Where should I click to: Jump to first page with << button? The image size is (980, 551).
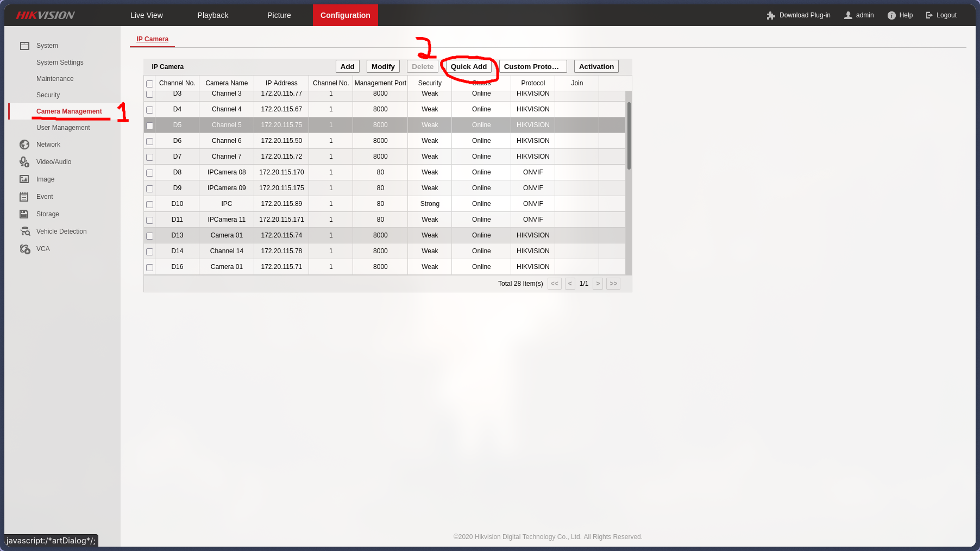point(554,284)
